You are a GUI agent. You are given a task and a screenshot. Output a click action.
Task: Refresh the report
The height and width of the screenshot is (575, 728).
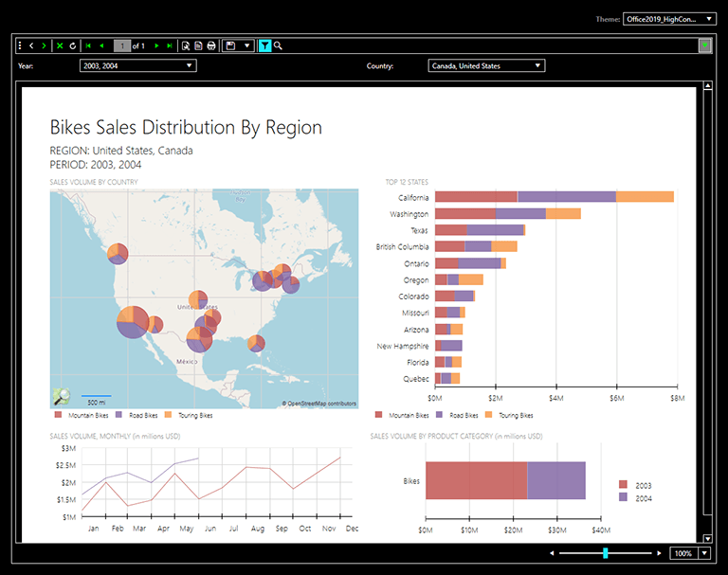point(73,45)
